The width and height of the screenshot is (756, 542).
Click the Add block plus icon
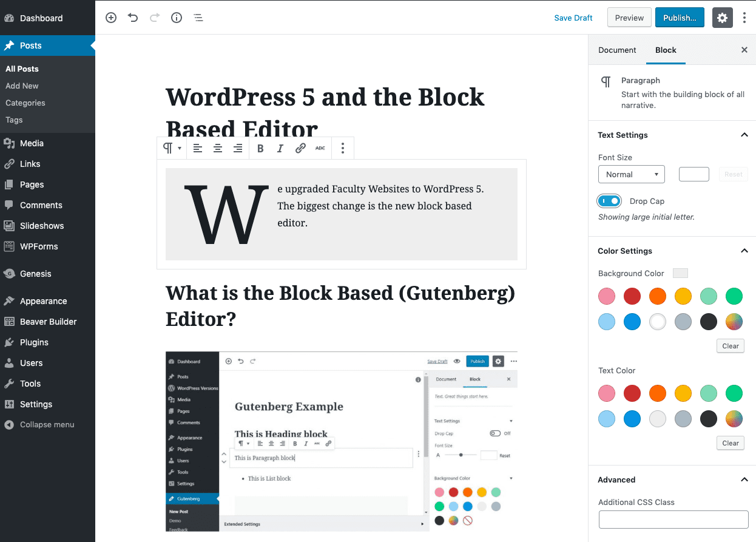(x=111, y=18)
